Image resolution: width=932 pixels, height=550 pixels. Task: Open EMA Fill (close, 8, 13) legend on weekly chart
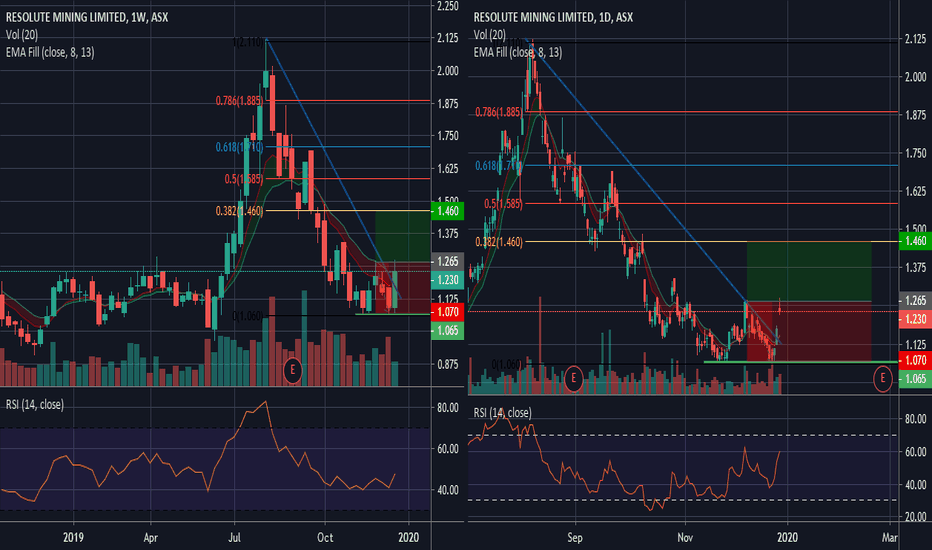point(50,52)
